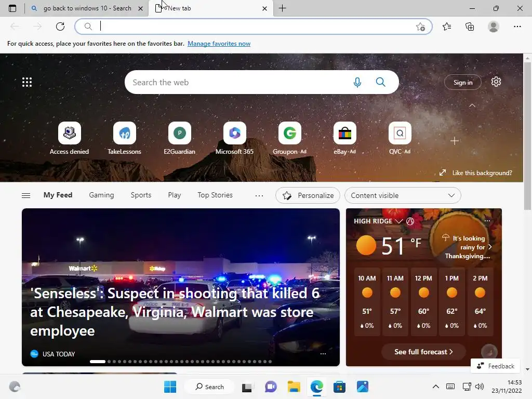Open See full forecast
Image resolution: width=532 pixels, height=399 pixels.
[423, 352]
